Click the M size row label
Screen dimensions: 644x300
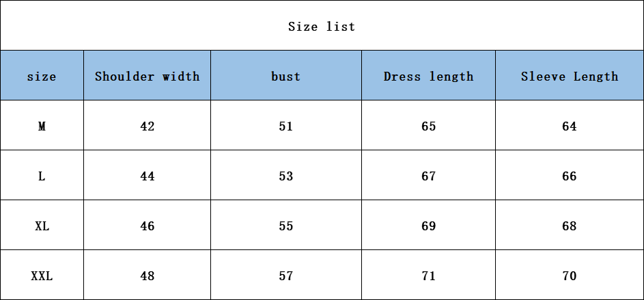tap(42, 126)
